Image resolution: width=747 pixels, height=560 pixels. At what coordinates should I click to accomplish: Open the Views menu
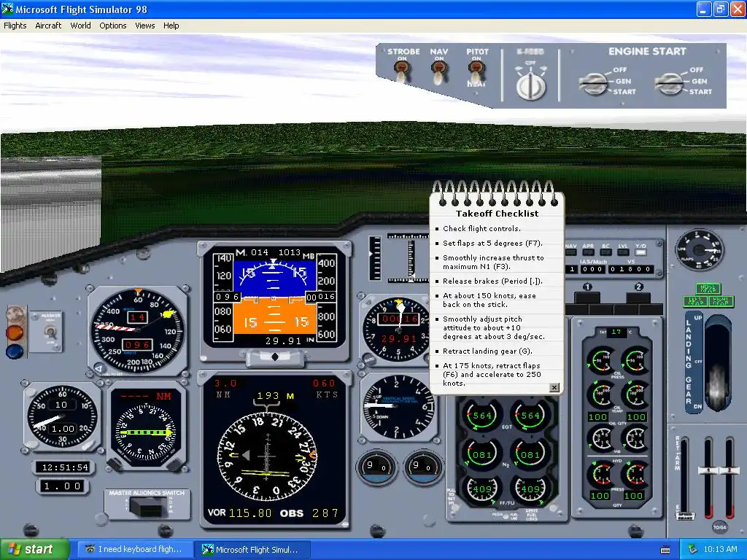(x=145, y=26)
